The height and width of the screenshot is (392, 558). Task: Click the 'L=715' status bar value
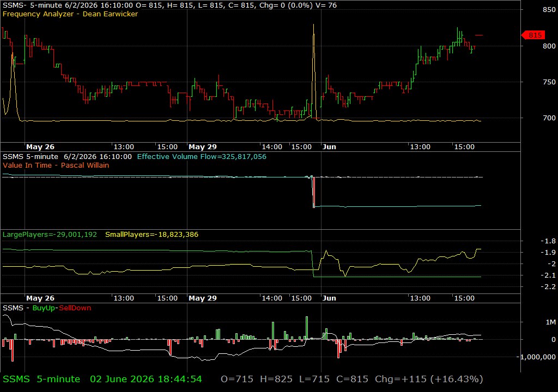[314, 379]
